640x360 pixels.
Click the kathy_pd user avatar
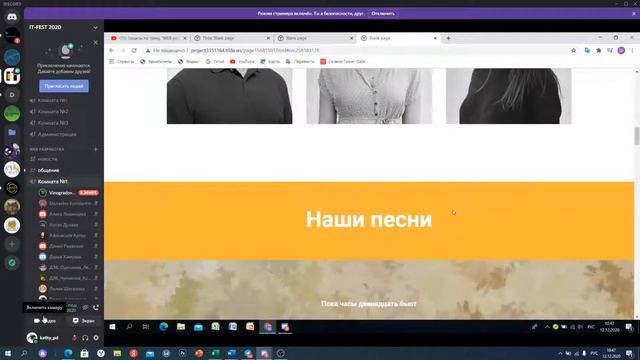click(x=31, y=338)
